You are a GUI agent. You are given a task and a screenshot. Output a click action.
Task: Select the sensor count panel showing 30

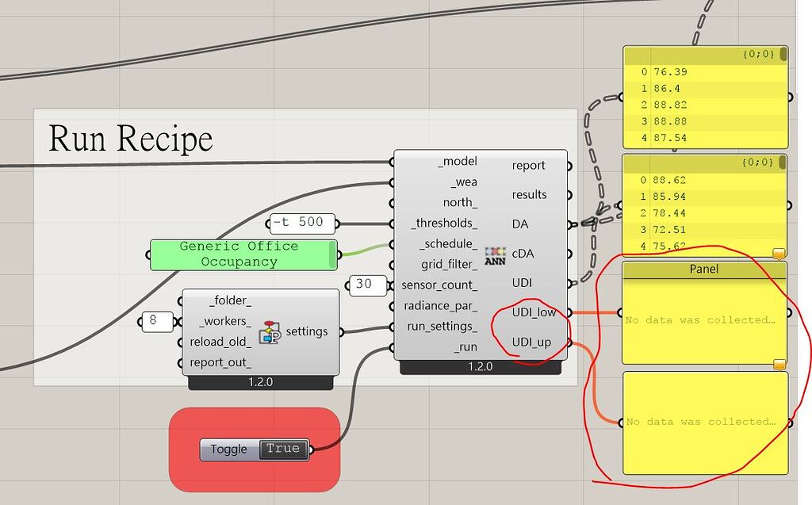tap(367, 285)
